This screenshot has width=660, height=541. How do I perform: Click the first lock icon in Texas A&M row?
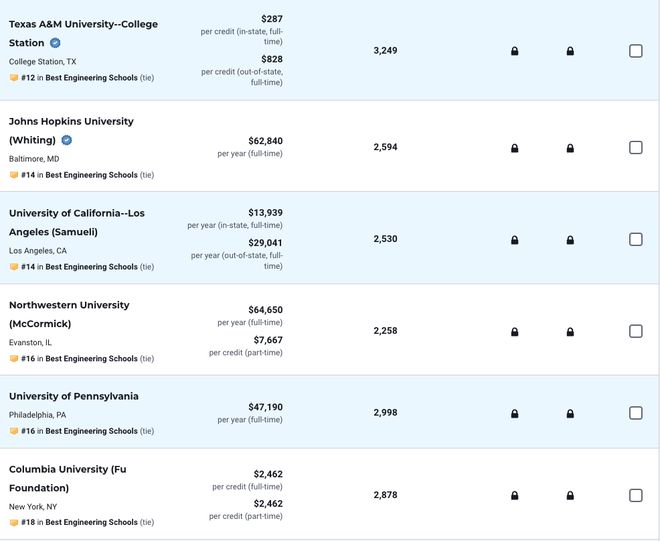[x=514, y=51]
